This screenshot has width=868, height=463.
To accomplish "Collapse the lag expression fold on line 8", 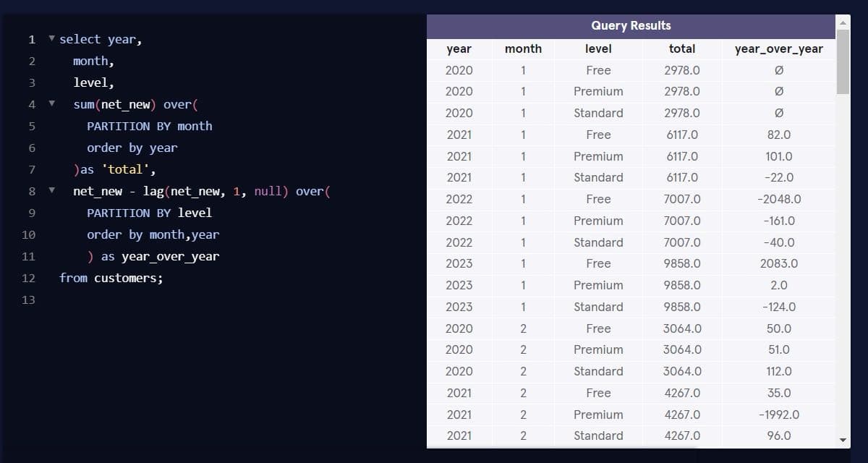I will pos(50,191).
